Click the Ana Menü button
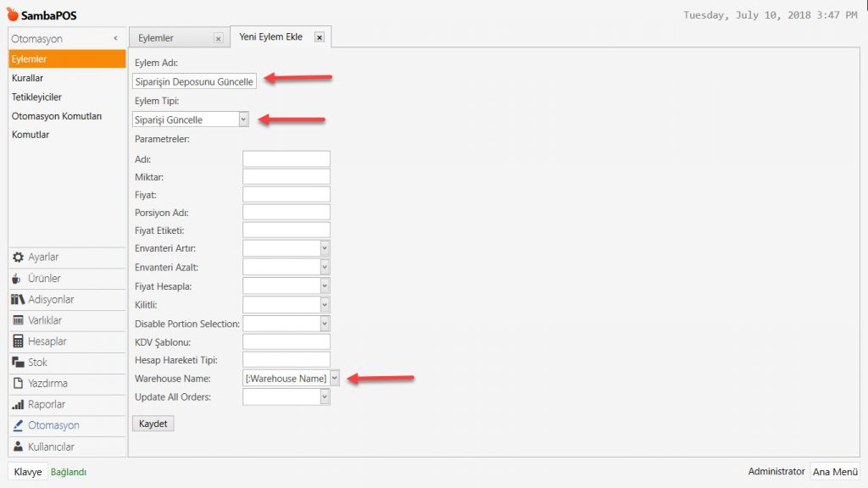 point(834,472)
